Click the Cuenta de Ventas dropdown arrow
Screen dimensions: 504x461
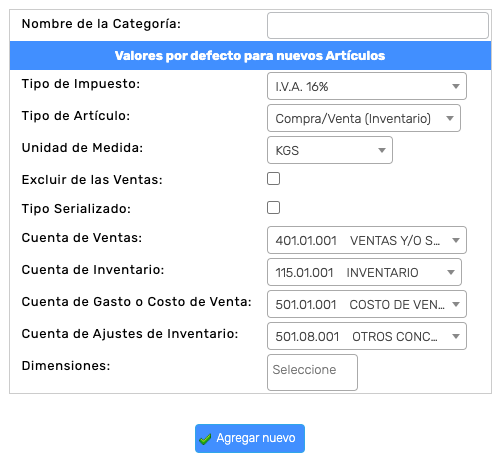[x=456, y=240]
